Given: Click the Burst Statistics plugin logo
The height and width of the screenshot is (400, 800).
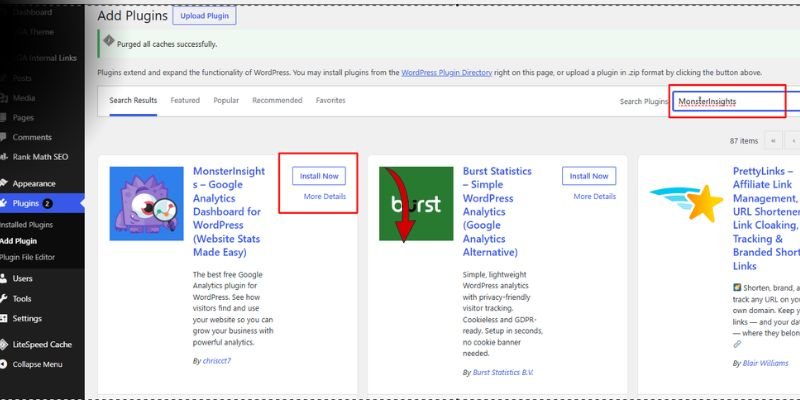Looking at the screenshot, I should pyautogui.click(x=416, y=204).
